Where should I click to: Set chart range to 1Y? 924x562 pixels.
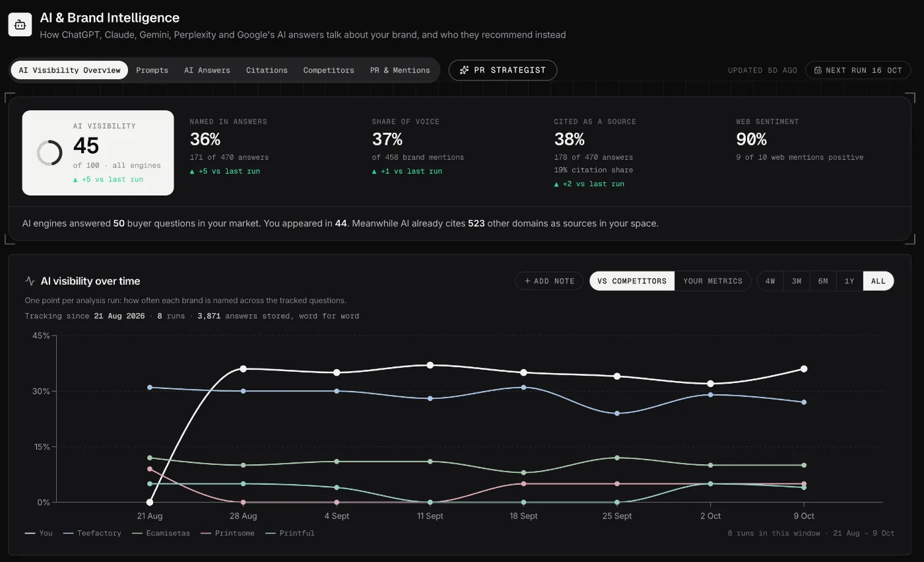click(x=849, y=281)
